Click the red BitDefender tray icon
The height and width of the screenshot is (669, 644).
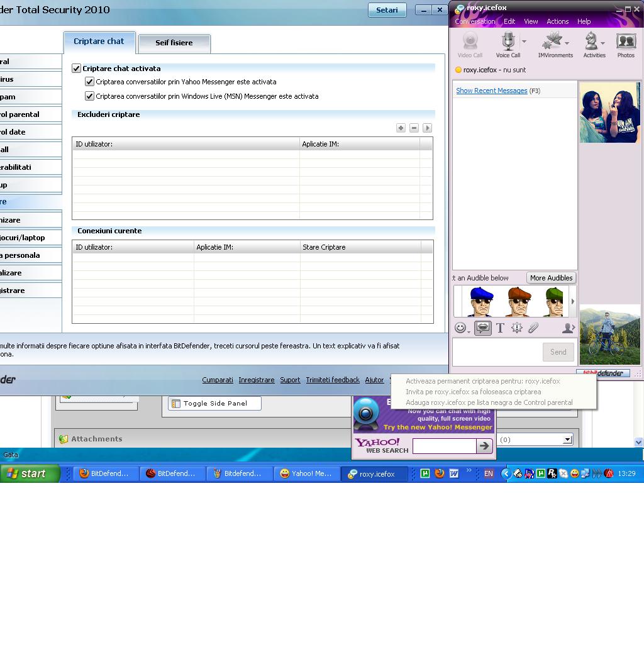(x=609, y=473)
